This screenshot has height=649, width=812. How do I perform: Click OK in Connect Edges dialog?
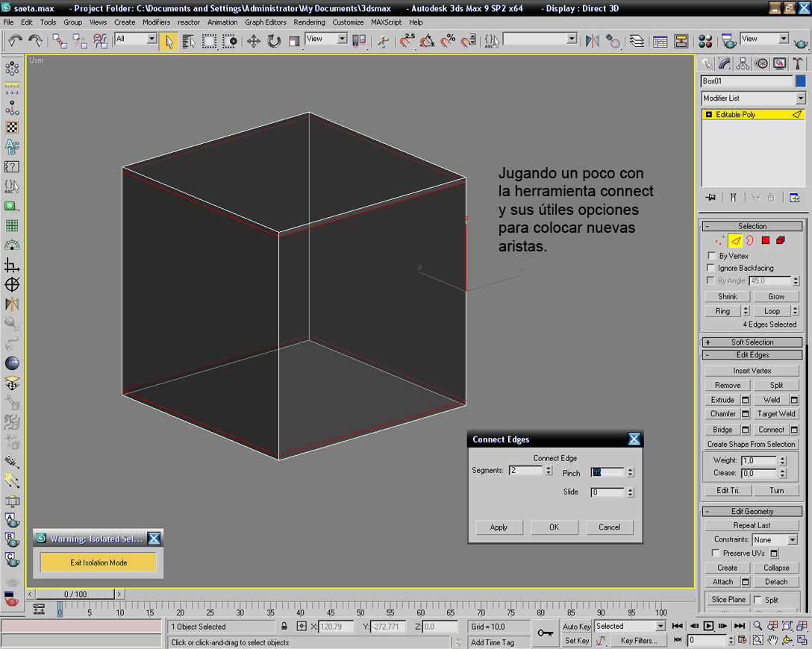click(x=554, y=527)
